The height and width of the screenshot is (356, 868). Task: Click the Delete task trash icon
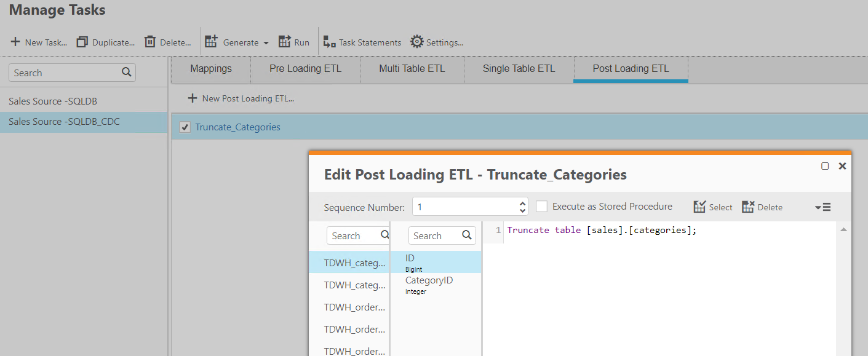[x=149, y=42]
